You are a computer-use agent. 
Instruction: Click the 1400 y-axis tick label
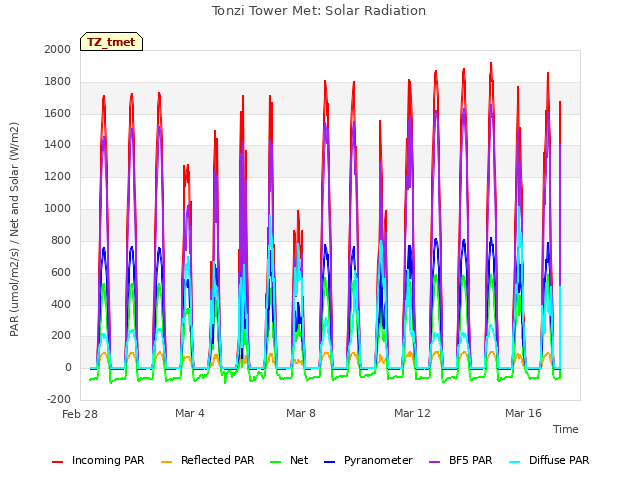pos(58,144)
